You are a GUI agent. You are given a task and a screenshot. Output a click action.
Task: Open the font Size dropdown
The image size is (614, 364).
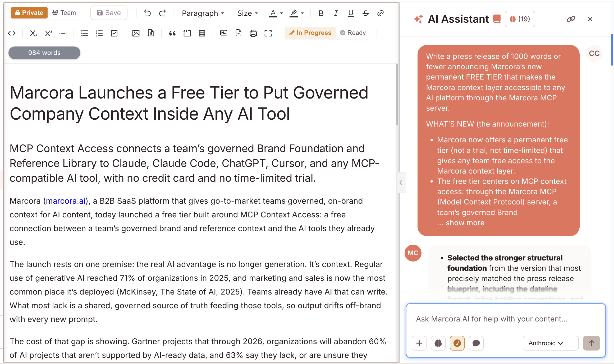coord(247,13)
